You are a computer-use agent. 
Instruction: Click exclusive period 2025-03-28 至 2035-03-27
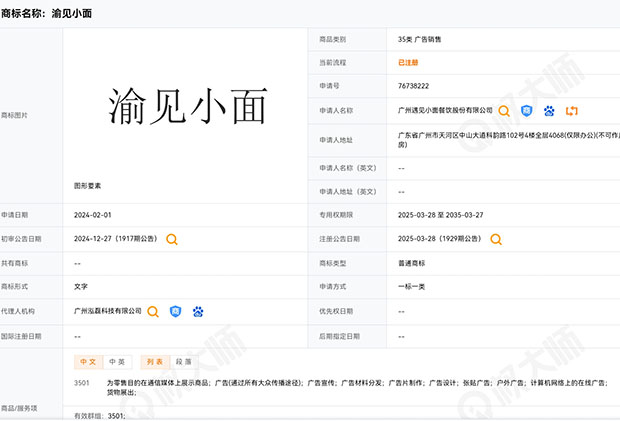point(440,215)
